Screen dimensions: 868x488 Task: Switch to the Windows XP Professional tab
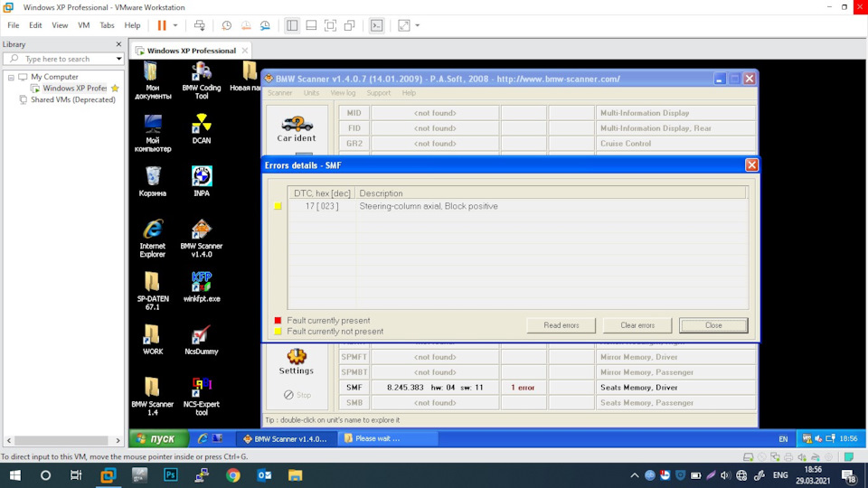[191, 51]
